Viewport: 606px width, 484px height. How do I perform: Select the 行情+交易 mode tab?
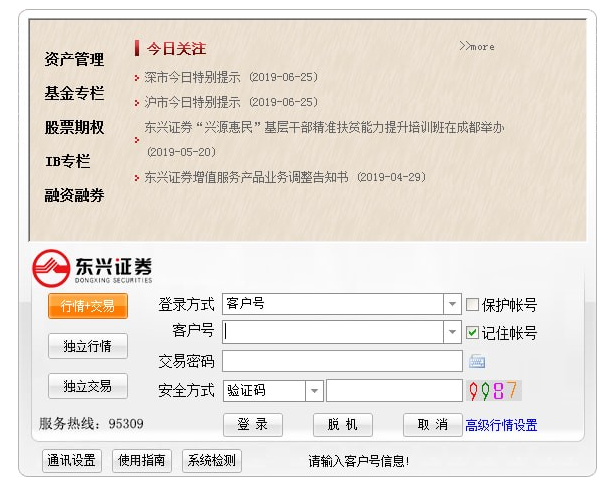[x=88, y=306]
